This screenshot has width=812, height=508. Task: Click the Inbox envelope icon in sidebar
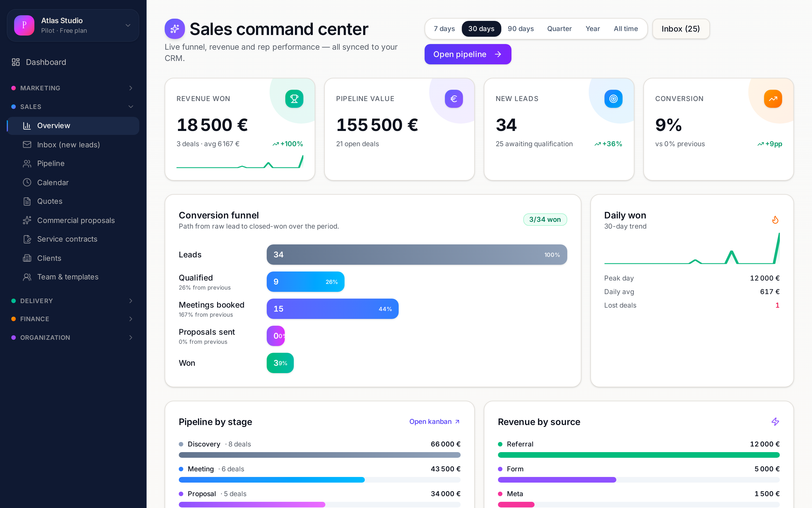[27, 144]
